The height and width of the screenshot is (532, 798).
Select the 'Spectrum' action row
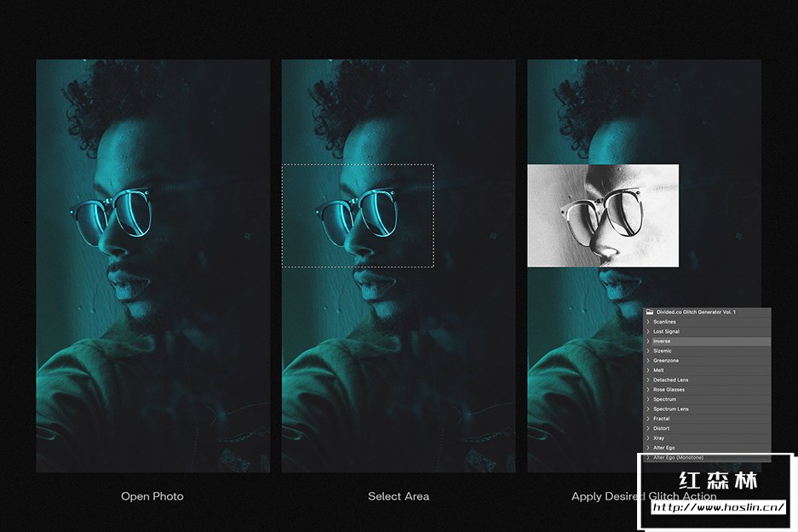(x=708, y=399)
